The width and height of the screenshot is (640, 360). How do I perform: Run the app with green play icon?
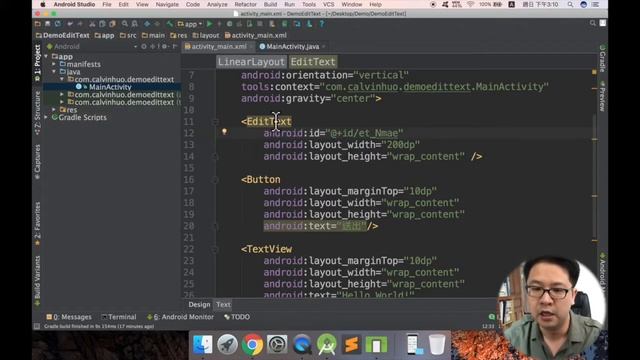pyautogui.click(x=209, y=24)
